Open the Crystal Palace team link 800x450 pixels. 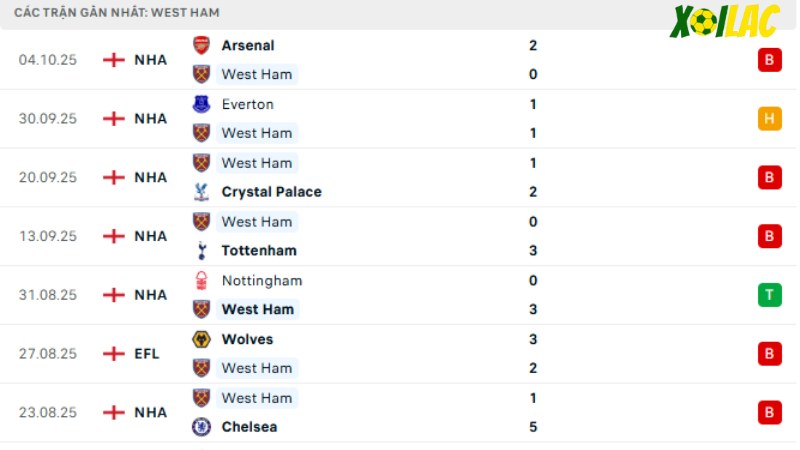(x=271, y=192)
